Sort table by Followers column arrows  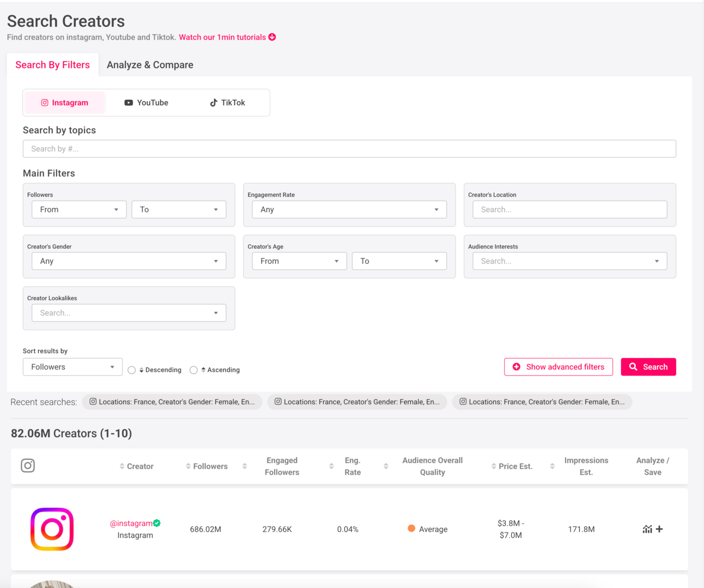(188, 466)
